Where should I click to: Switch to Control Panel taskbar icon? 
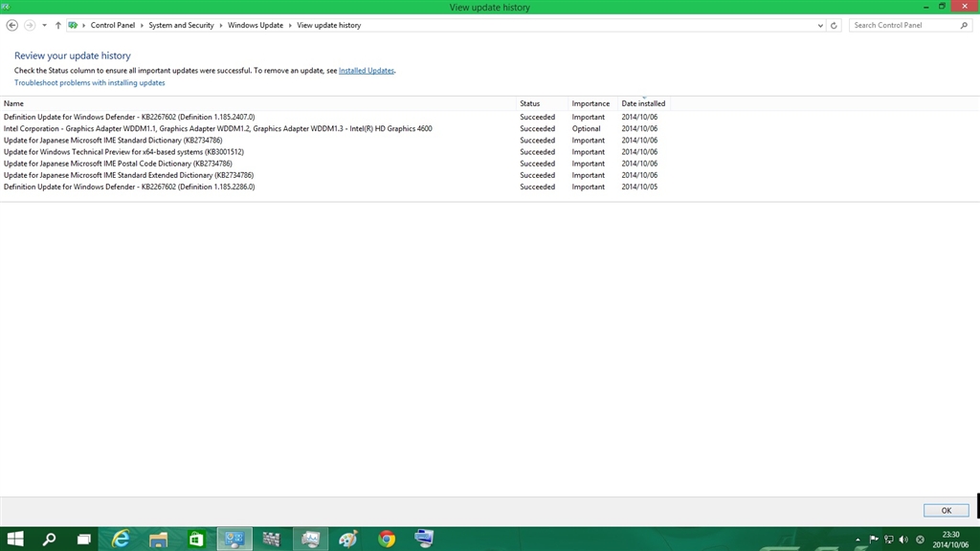(234, 539)
